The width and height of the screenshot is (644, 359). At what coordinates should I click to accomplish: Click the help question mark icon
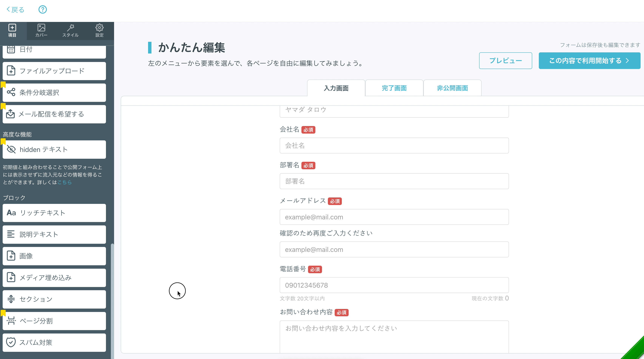coord(42,9)
